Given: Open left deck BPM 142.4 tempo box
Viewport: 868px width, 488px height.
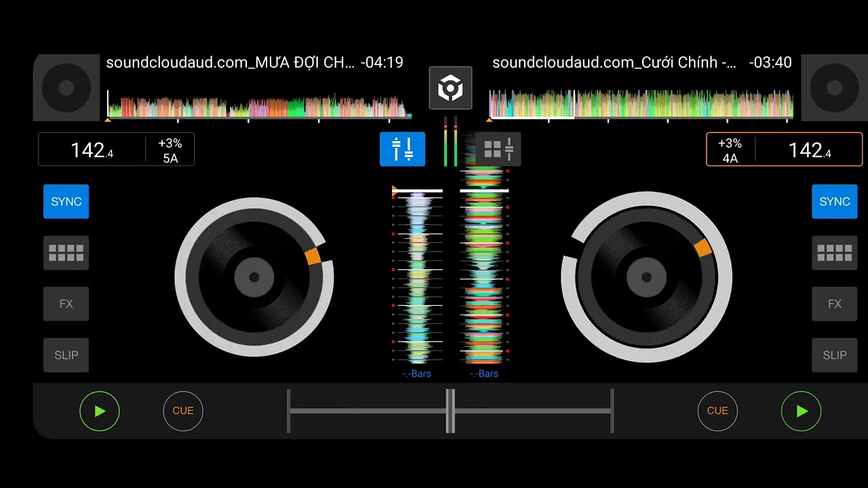Looking at the screenshot, I should tap(92, 150).
